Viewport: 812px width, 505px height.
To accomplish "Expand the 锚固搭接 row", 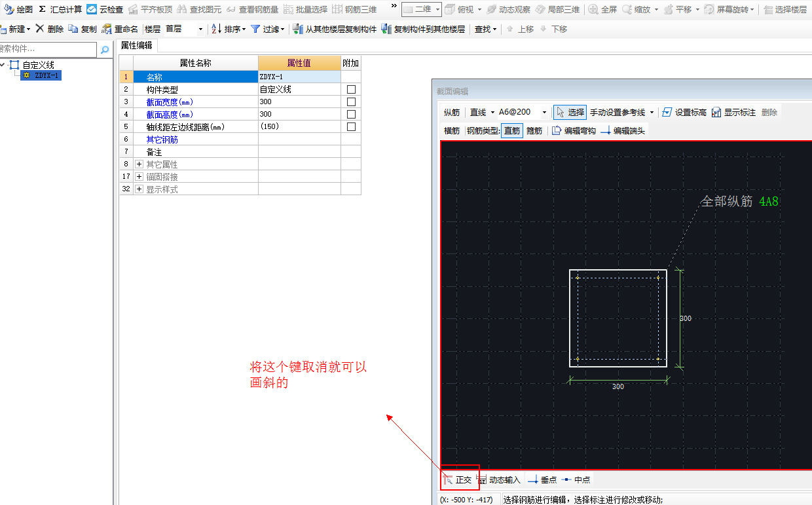I will click(x=139, y=177).
